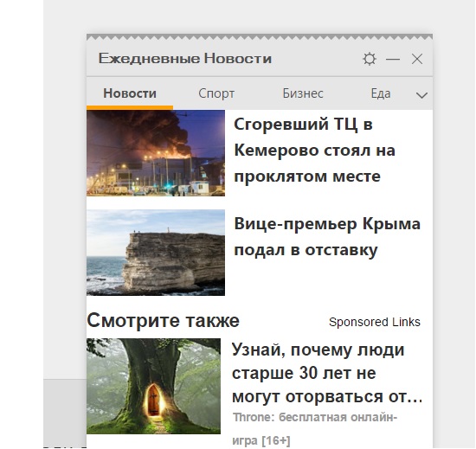The width and height of the screenshot is (476, 449).
Task: Minimize the Ежедневные Новости widget
Action: [x=393, y=59]
